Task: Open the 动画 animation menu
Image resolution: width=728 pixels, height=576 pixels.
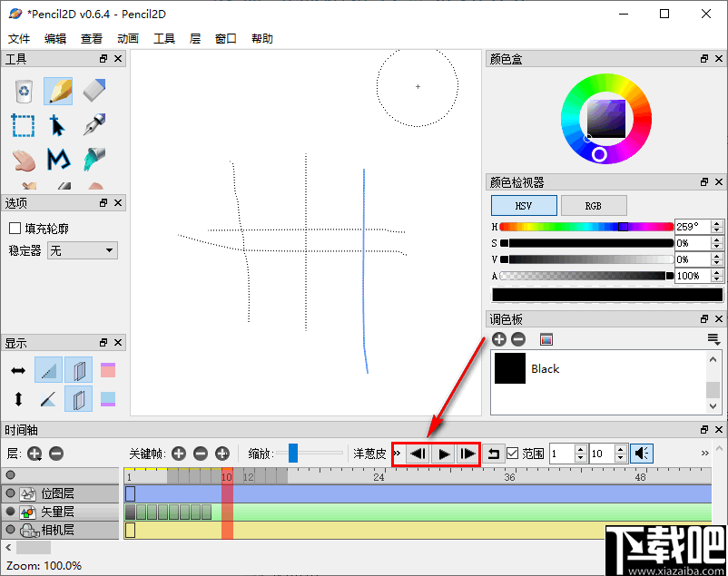Action: [x=127, y=38]
